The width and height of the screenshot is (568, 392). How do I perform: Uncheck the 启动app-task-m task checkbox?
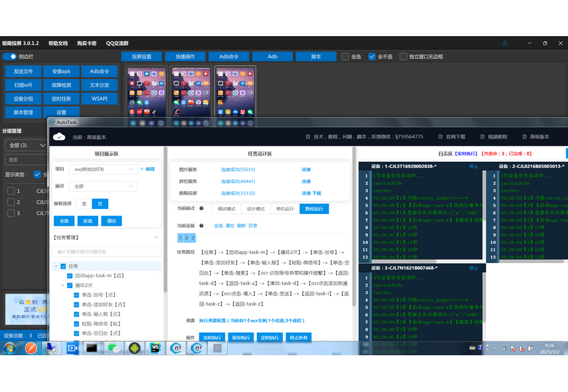pos(70,276)
